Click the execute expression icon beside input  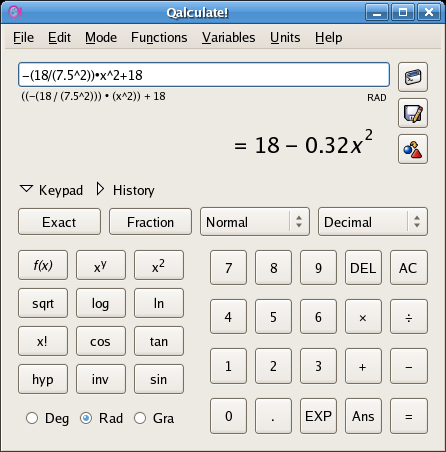pos(413,77)
